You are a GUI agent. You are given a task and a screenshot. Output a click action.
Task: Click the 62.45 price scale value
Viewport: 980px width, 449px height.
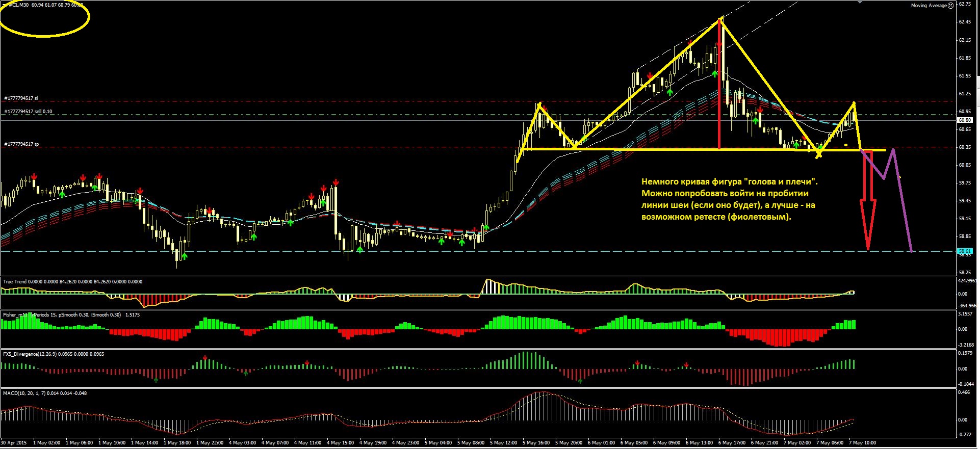click(965, 22)
